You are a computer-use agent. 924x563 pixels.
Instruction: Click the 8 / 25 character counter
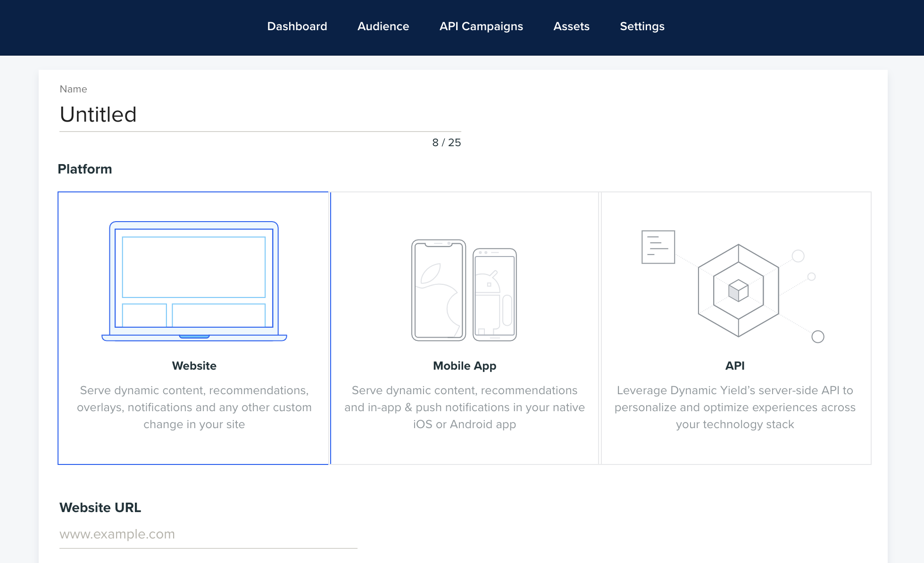pos(446,142)
